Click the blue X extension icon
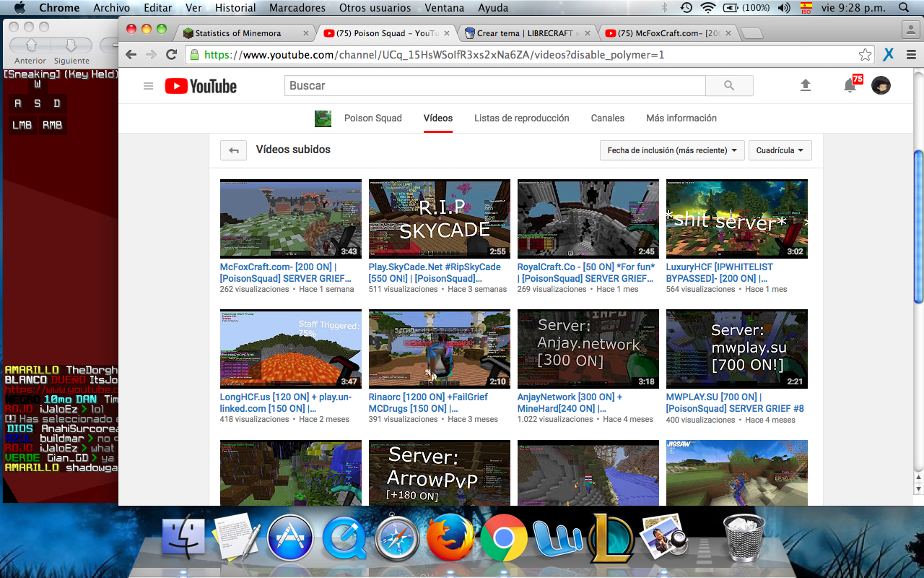The image size is (924, 578). (x=889, y=55)
